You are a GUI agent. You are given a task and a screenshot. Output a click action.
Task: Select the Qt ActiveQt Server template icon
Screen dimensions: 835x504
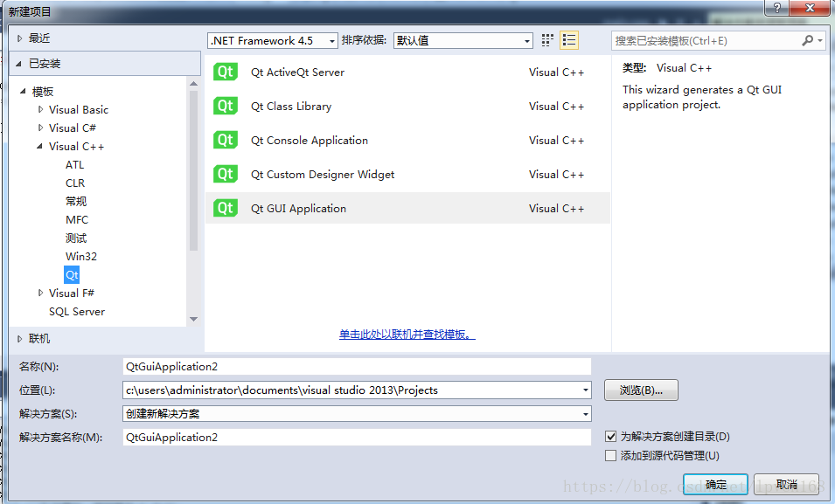(226, 72)
